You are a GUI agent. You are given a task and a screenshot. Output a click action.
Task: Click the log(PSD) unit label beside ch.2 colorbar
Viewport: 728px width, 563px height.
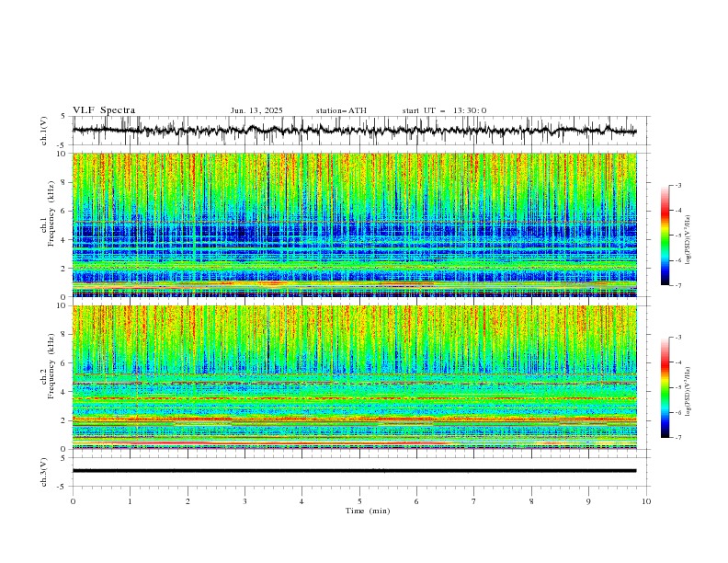[688, 391]
